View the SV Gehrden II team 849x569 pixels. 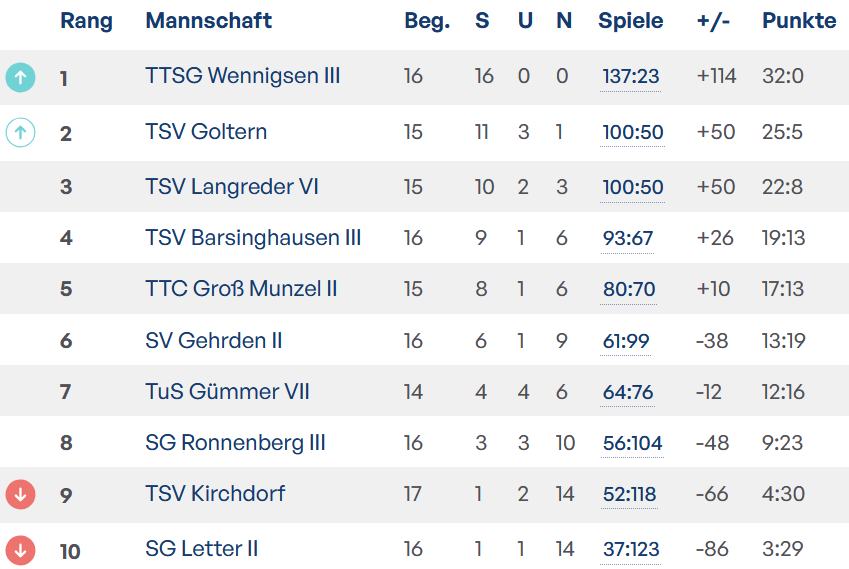pyautogui.click(x=213, y=341)
